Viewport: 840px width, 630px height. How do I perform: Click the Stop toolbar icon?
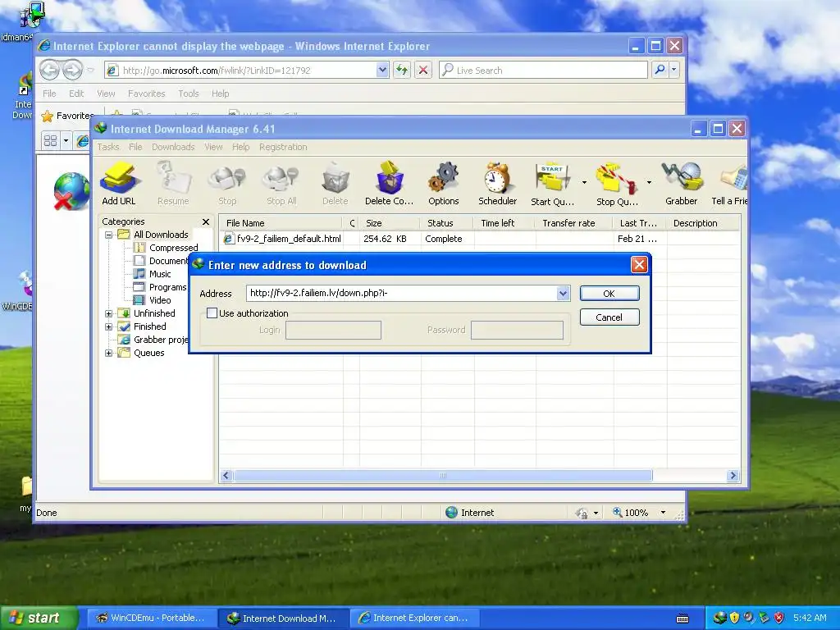click(x=227, y=184)
